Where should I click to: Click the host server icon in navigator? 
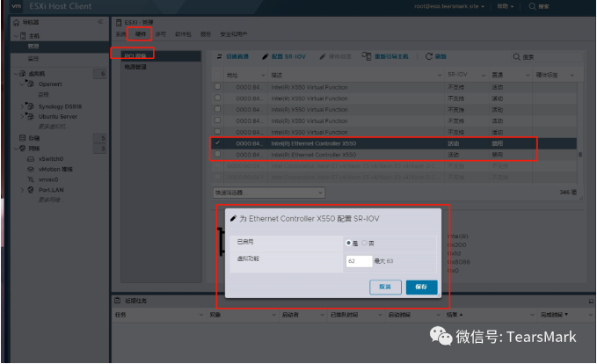coord(23,36)
